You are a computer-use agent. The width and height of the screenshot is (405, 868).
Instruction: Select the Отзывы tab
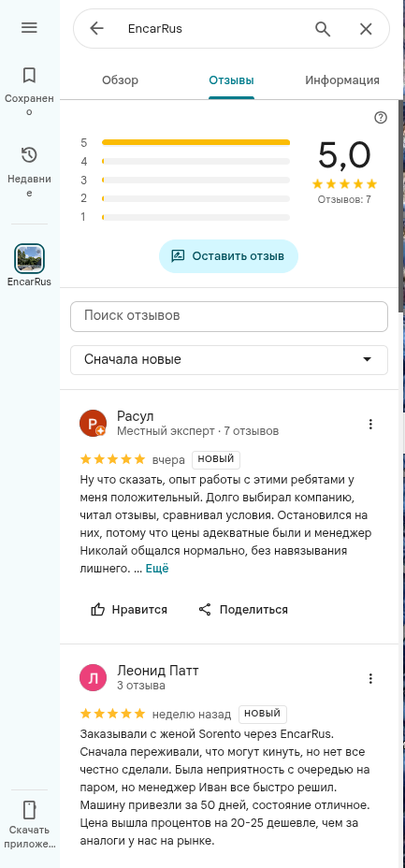(231, 80)
